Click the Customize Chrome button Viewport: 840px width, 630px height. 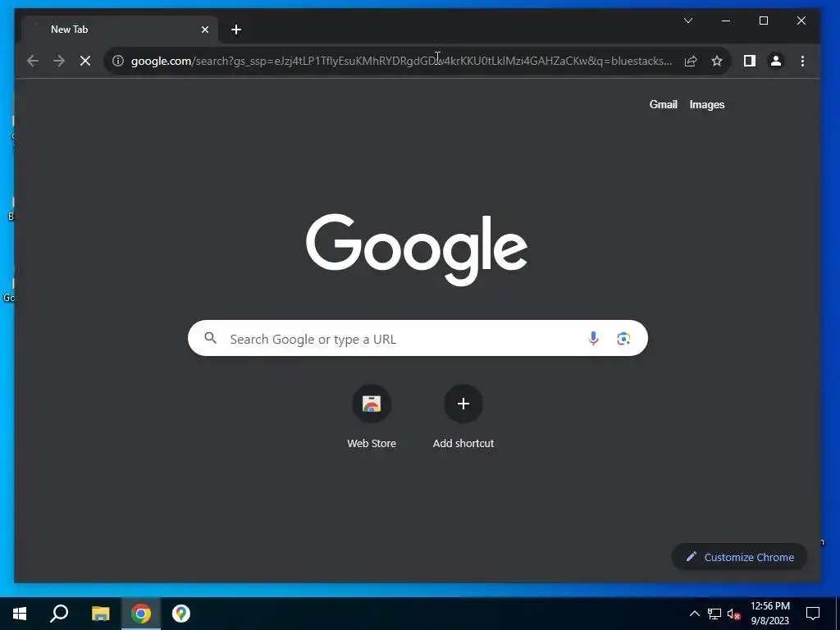click(x=739, y=557)
